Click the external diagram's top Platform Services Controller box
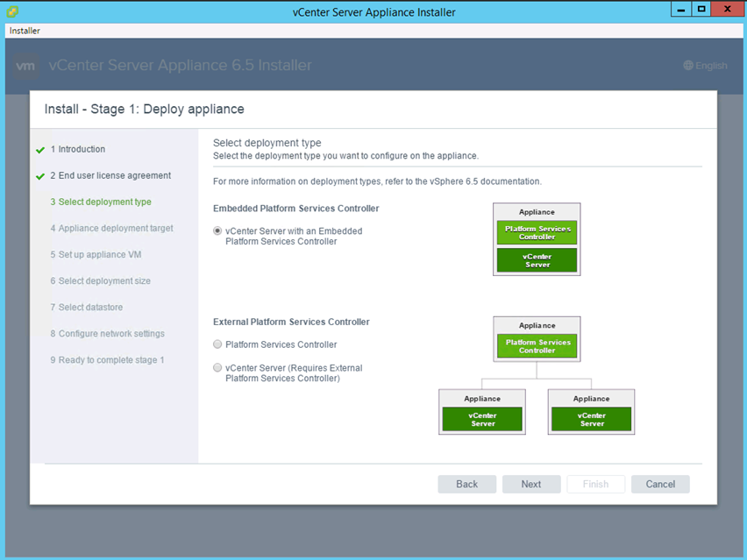 (537, 346)
